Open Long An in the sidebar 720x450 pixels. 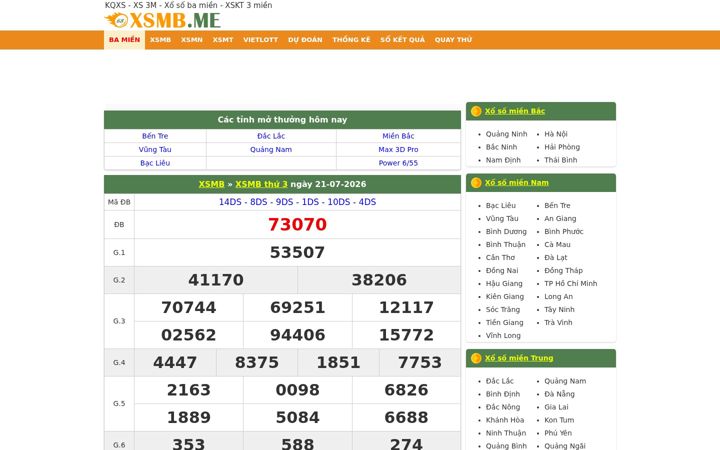coord(558,297)
